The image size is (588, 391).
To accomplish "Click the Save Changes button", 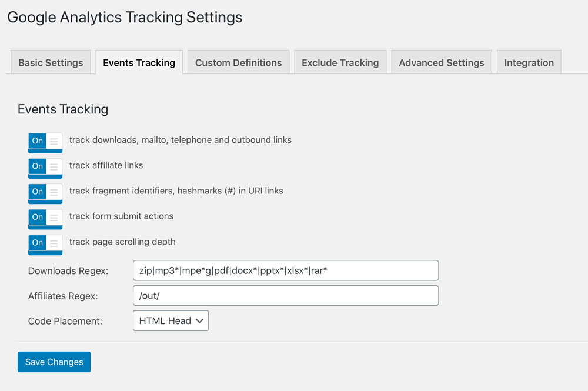I will tap(54, 362).
